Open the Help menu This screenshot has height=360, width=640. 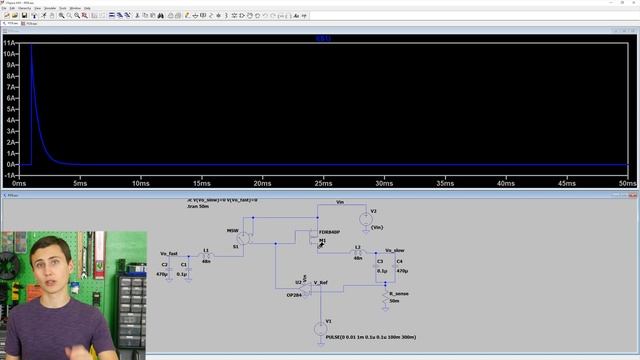87,8
